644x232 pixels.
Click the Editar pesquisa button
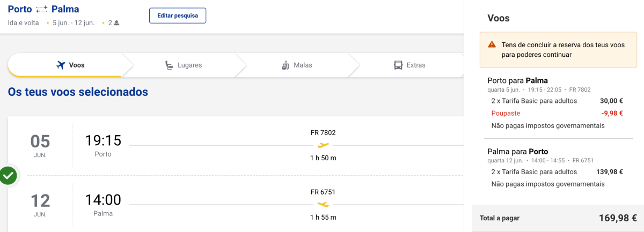pyautogui.click(x=178, y=16)
